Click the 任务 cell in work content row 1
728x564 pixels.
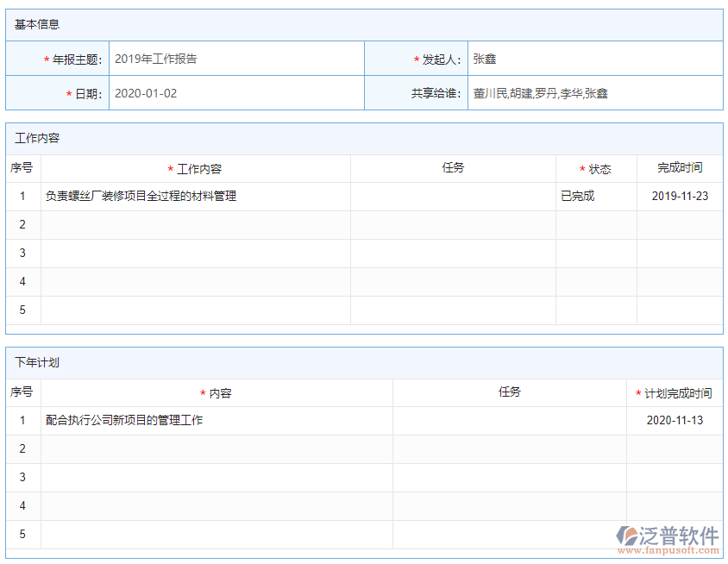tap(453, 196)
